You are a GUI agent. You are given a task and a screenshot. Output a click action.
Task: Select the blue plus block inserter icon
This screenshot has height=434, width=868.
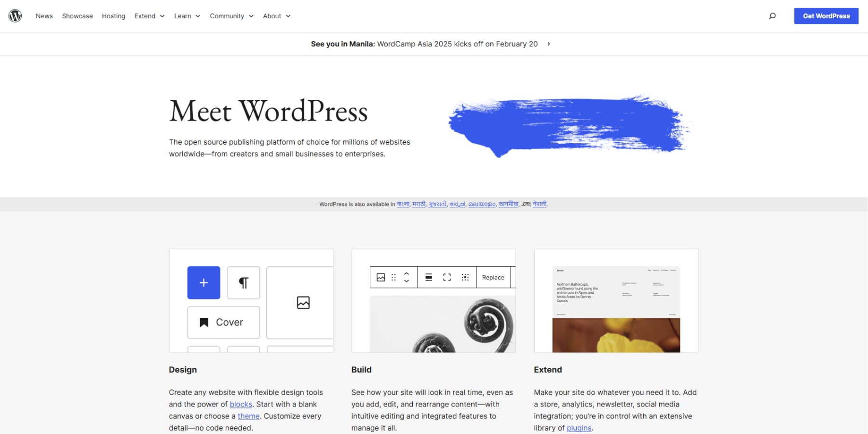pos(203,283)
